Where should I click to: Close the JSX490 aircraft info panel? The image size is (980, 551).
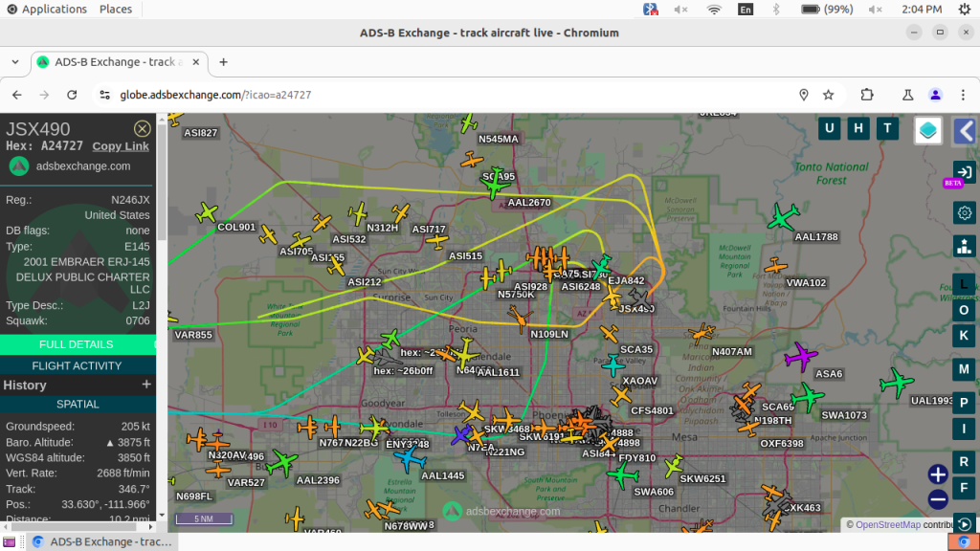point(142,129)
